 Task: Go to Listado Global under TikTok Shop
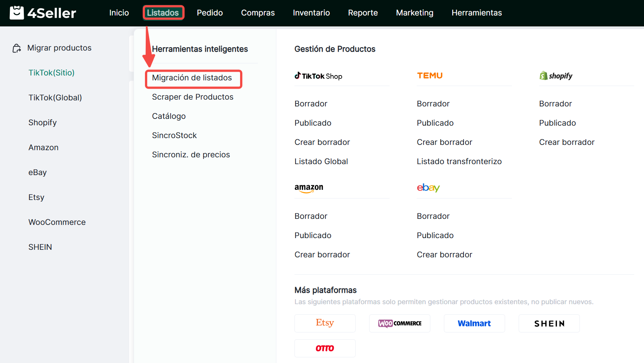pyautogui.click(x=321, y=162)
